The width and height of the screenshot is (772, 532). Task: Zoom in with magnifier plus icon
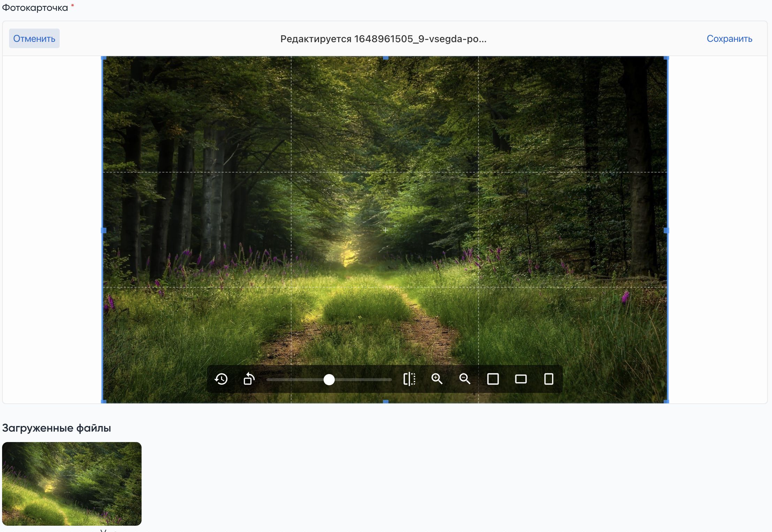point(437,379)
